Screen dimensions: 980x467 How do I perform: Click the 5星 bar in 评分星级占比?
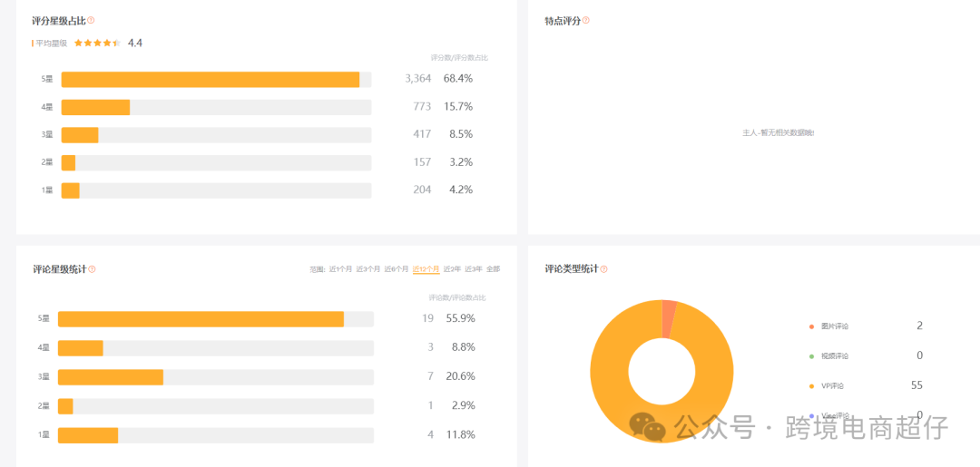click(x=211, y=80)
